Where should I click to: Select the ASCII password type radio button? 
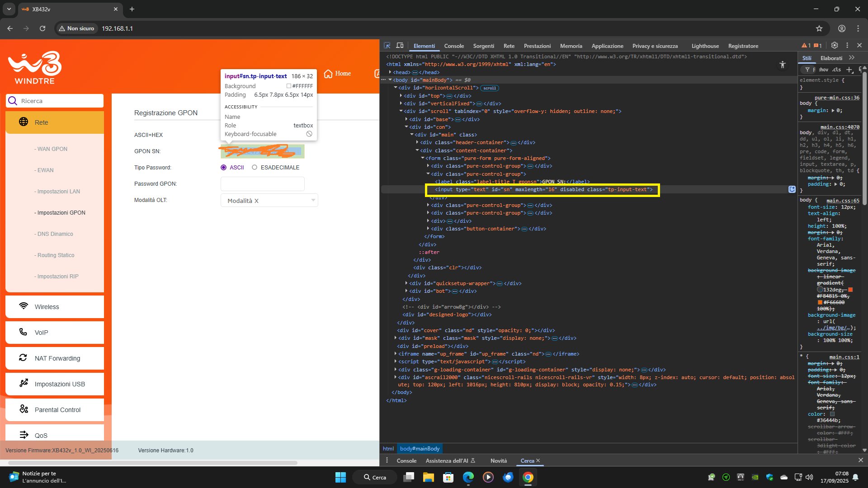(223, 168)
